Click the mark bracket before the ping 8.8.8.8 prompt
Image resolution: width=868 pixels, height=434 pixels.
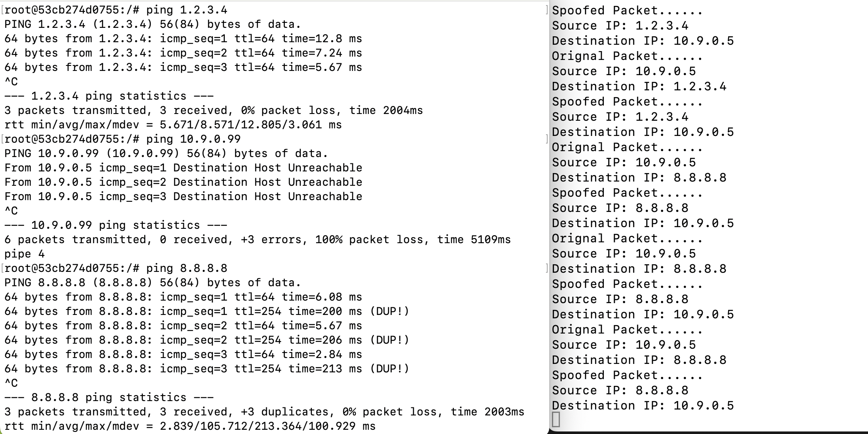tap(3, 269)
